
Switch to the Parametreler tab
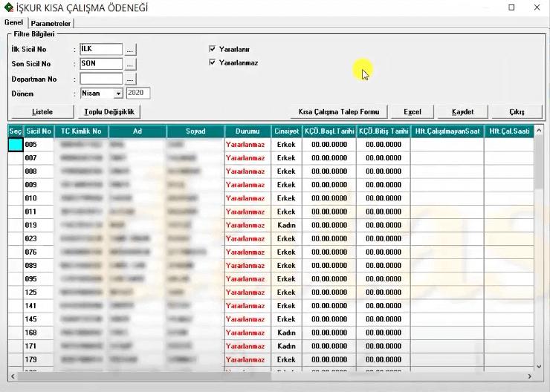(51, 24)
